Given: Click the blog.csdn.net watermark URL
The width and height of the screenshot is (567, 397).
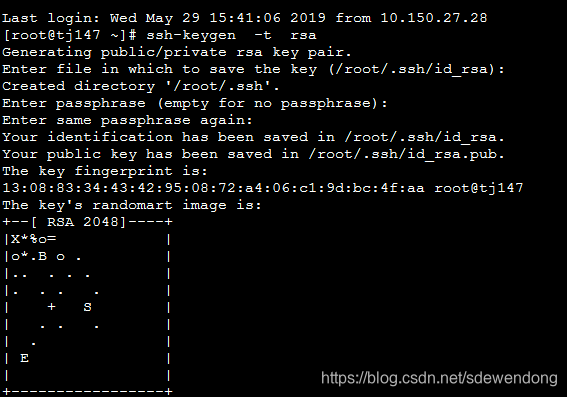Looking at the screenshot, I should coord(439,378).
